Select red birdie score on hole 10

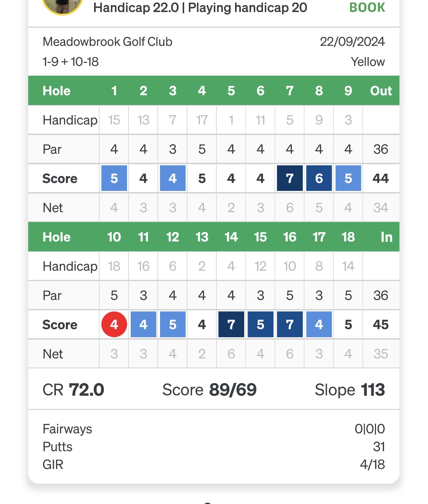(x=114, y=324)
